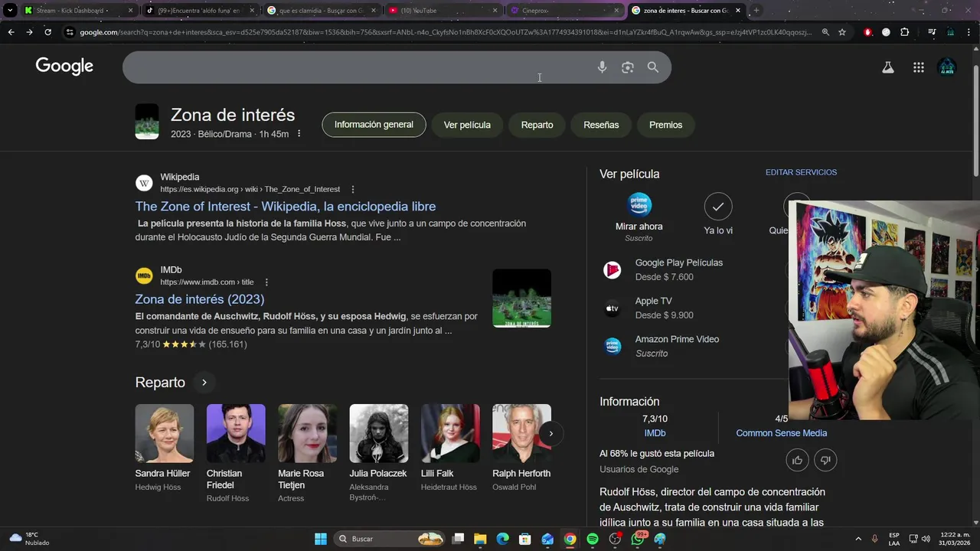
Task: Select the Ver película tab
Action: click(x=467, y=125)
